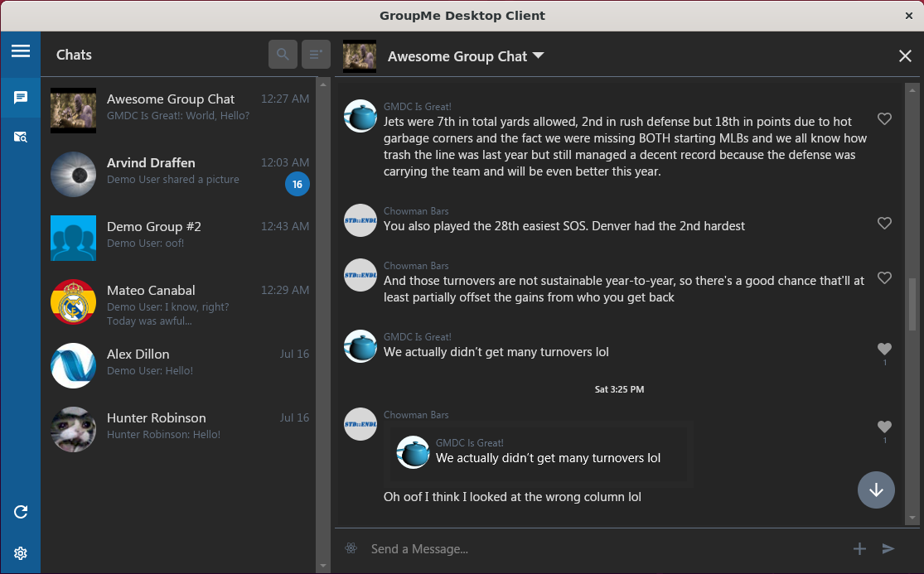Click the plugin atom icon near message box
Viewport: 924px width, 574px height.
[351, 548]
